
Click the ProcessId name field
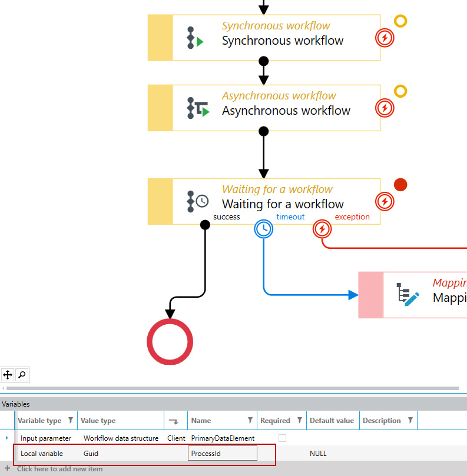(223, 453)
